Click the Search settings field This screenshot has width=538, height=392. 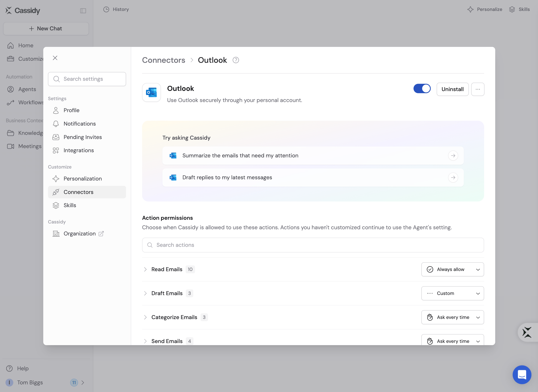coord(87,79)
